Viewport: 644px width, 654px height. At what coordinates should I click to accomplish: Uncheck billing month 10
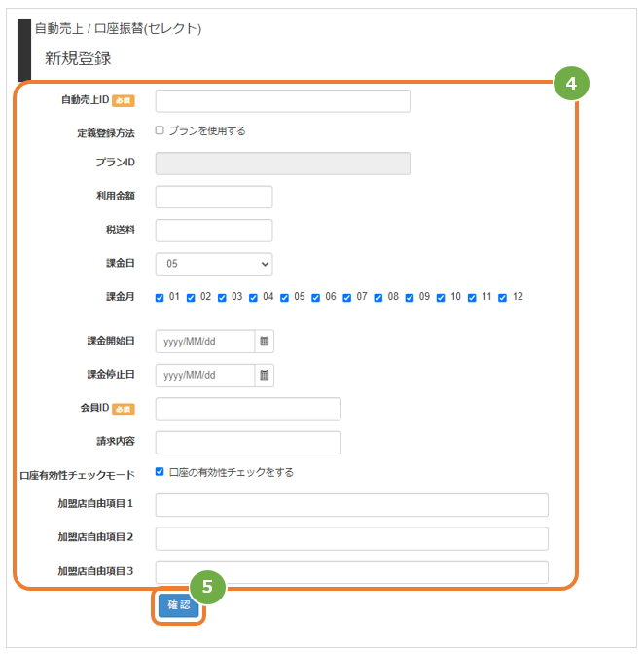coord(441,298)
